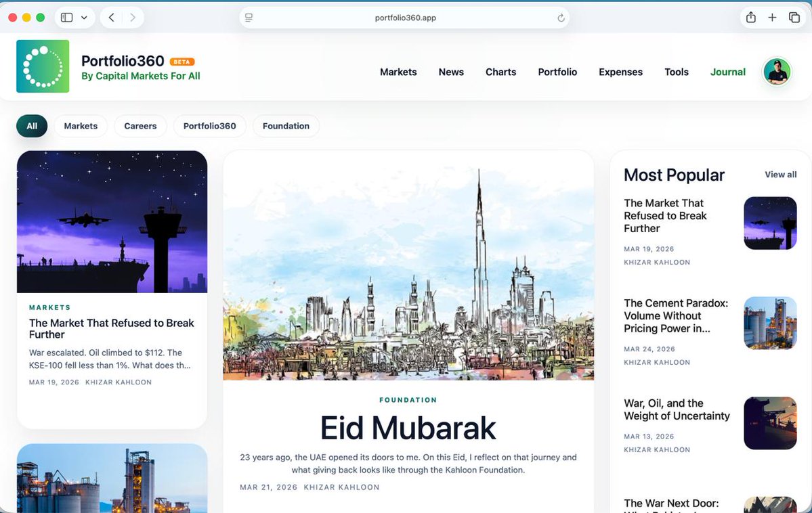Open 'The Market That Refused to Break Further' card title

111,329
